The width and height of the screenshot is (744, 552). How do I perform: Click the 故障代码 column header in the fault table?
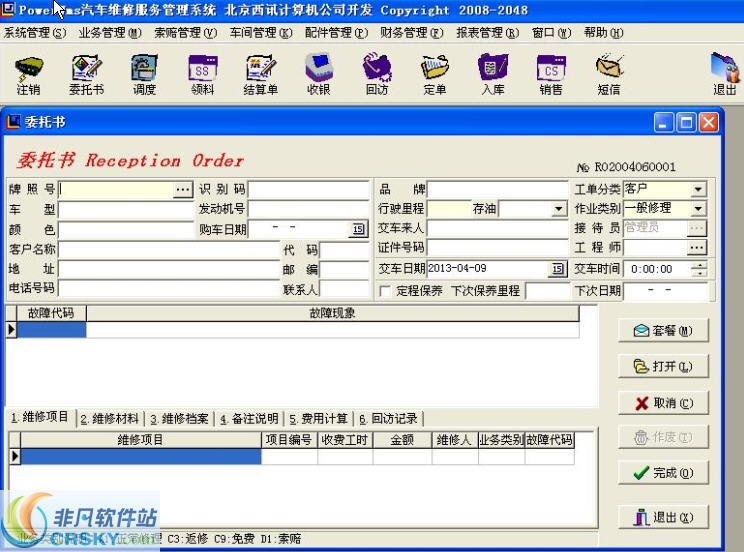click(x=51, y=313)
